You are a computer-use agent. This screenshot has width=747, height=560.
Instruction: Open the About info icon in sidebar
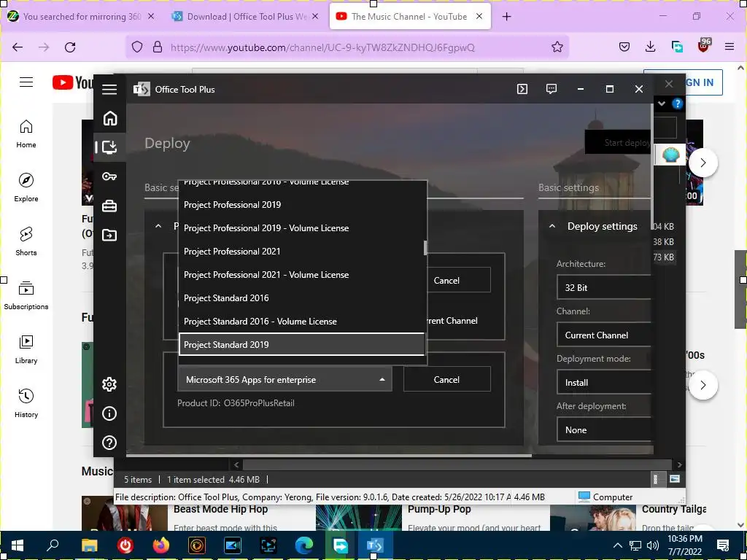(x=109, y=413)
